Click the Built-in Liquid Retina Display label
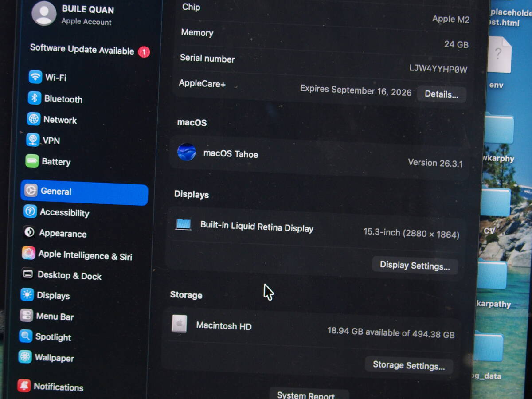 tap(257, 227)
